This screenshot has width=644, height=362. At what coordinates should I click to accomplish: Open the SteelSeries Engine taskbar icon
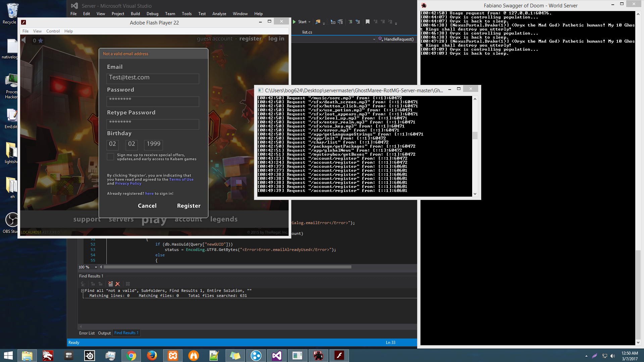pyautogui.click(x=90, y=355)
